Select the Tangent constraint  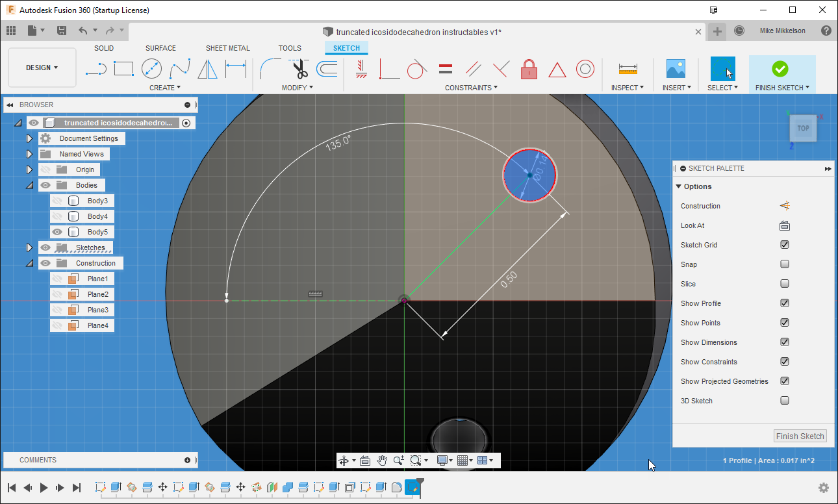click(x=418, y=68)
